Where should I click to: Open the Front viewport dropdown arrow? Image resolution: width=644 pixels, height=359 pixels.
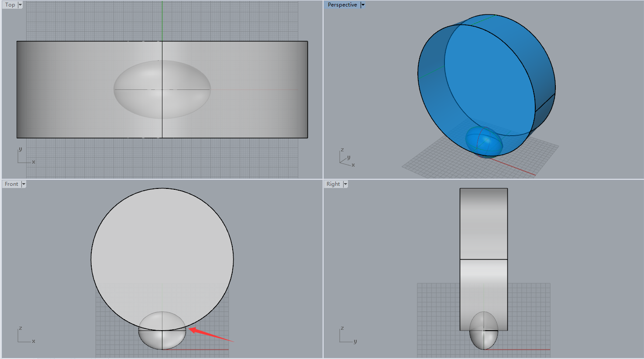(x=24, y=184)
